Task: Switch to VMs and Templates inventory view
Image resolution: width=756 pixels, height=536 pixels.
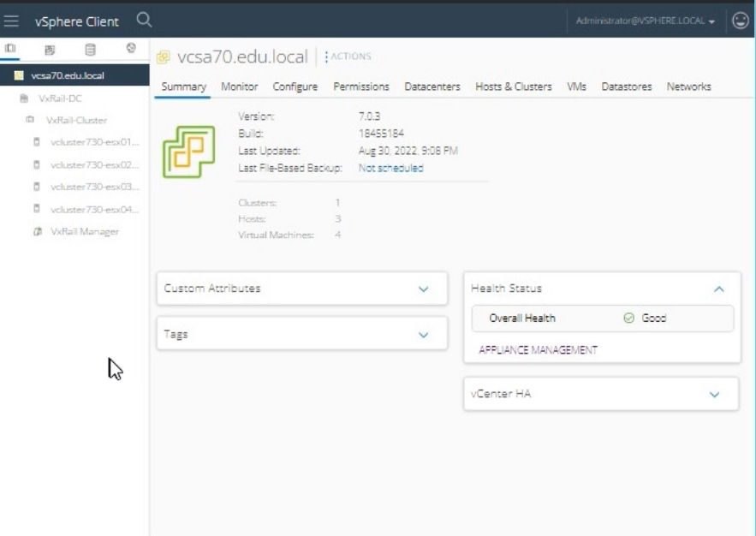Action: click(49, 51)
